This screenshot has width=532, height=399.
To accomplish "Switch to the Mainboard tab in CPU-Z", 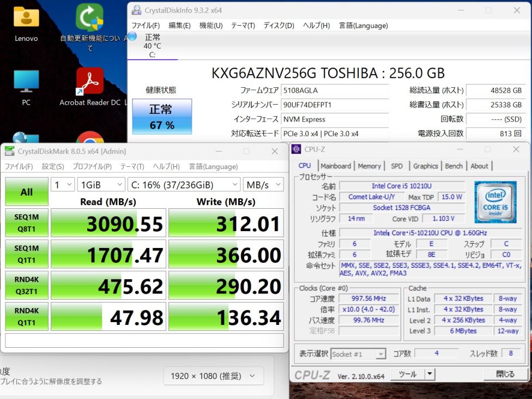I will tap(336, 166).
